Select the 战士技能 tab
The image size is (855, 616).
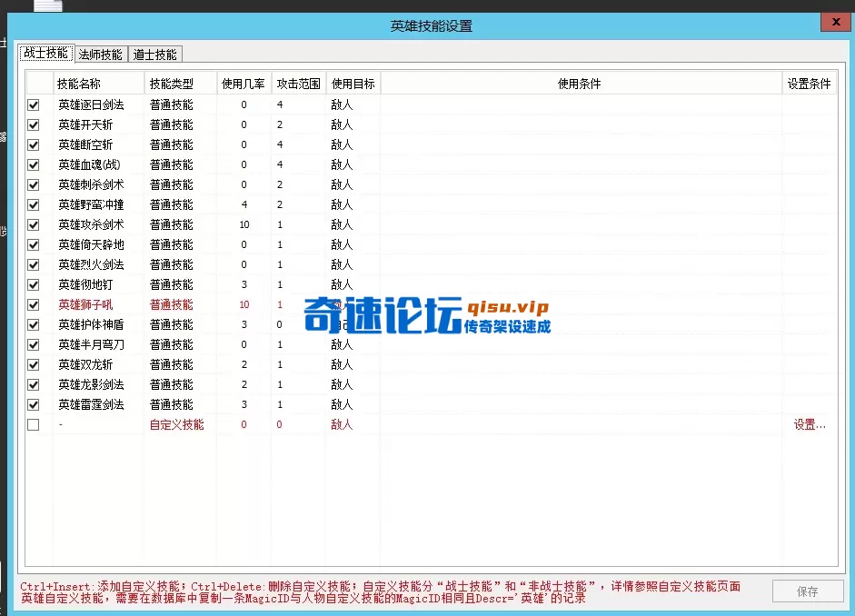45,53
